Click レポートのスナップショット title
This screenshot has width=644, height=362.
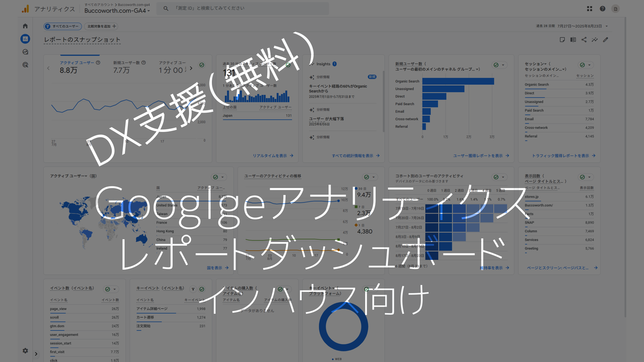82,40
